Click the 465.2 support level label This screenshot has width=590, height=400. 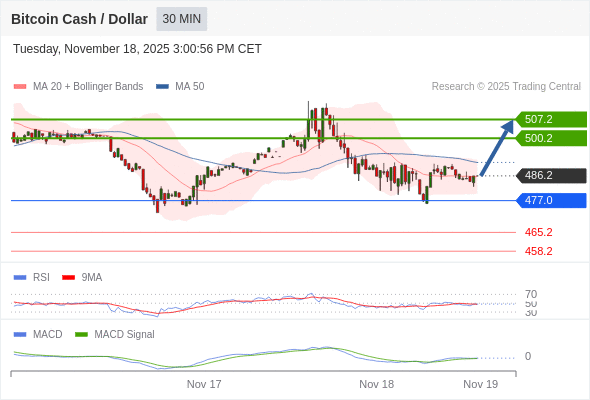coord(538,232)
